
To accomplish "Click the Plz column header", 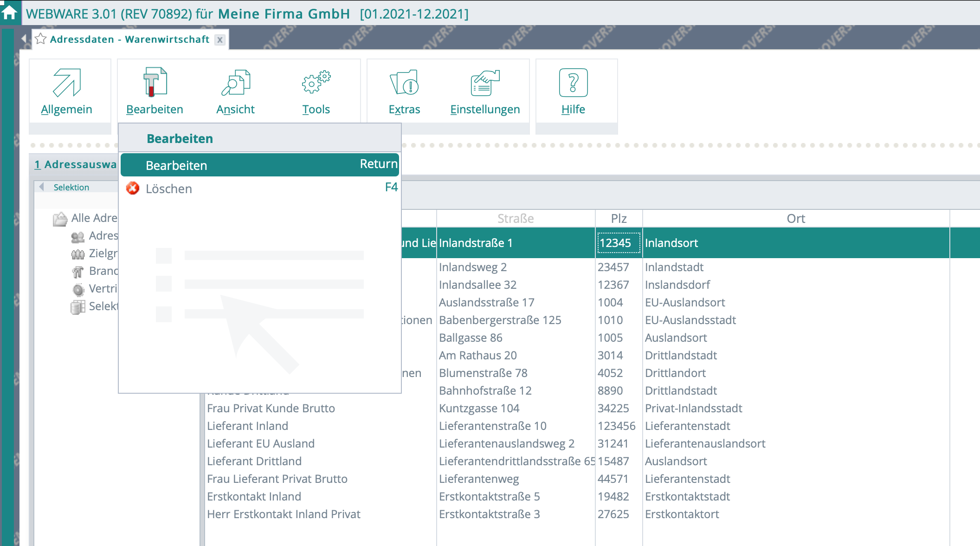I will click(619, 219).
